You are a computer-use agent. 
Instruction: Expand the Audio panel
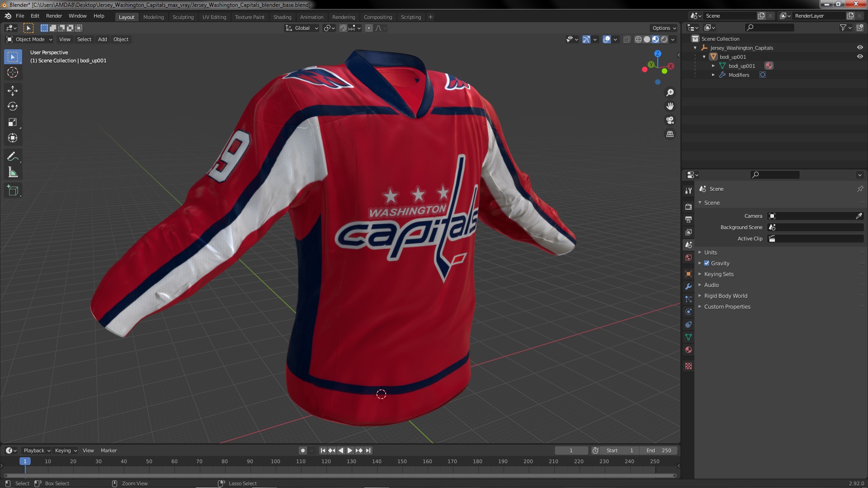(x=711, y=285)
